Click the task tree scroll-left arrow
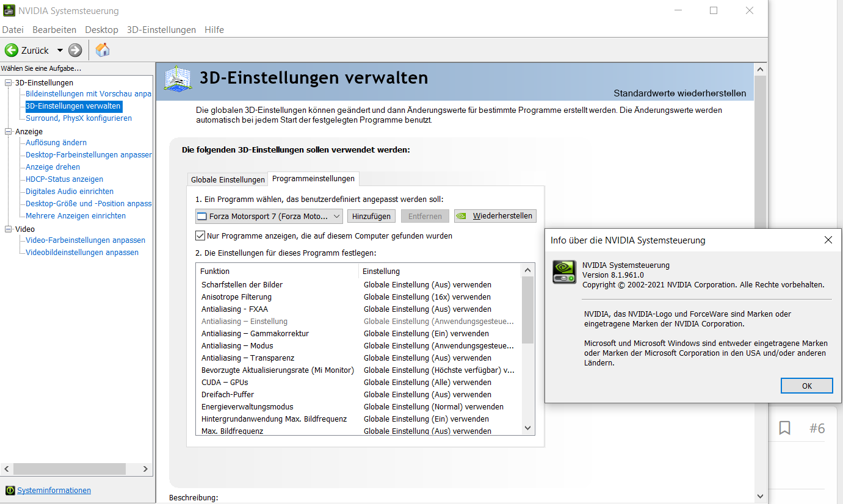 [x=7, y=469]
